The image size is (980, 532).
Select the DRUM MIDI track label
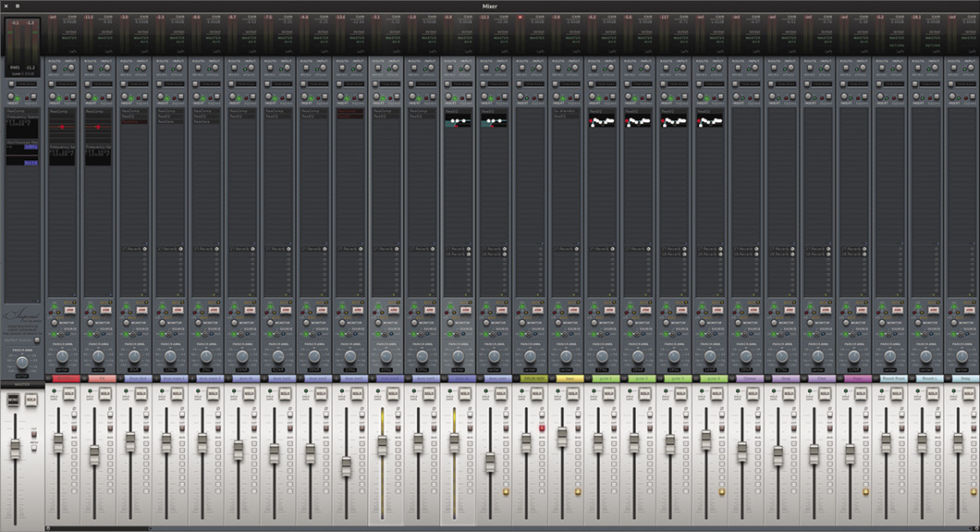tap(534, 378)
